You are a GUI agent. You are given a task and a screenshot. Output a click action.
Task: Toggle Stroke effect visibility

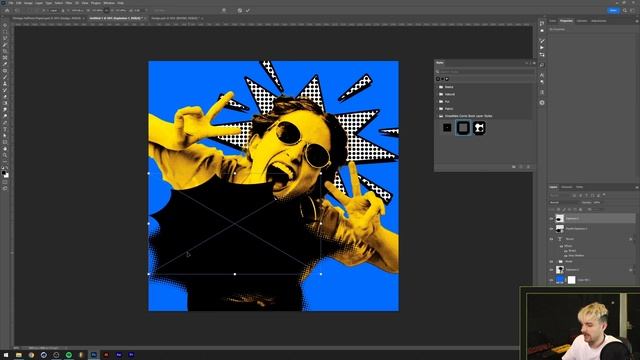click(x=566, y=251)
